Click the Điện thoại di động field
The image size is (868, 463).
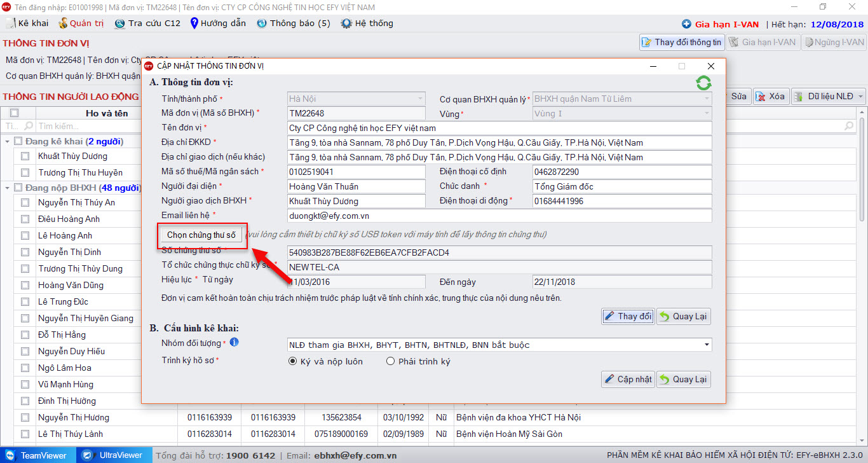(622, 201)
